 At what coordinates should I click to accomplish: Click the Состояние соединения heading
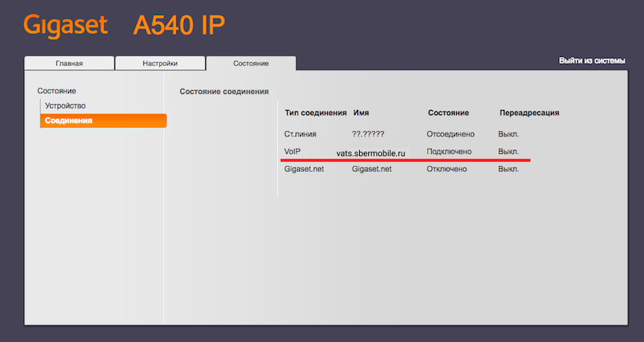pyautogui.click(x=224, y=92)
